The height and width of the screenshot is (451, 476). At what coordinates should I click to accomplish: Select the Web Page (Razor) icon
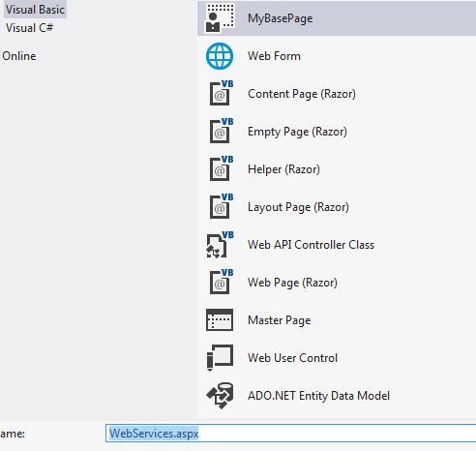(222, 282)
